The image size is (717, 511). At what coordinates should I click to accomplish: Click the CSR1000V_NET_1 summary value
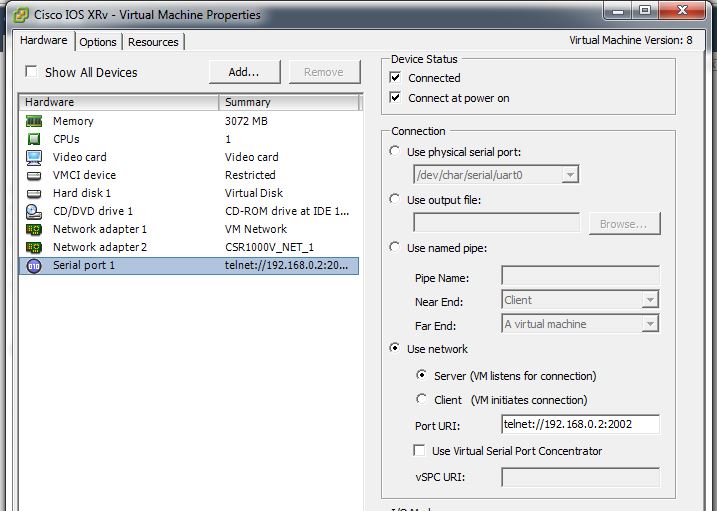[269, 247]
